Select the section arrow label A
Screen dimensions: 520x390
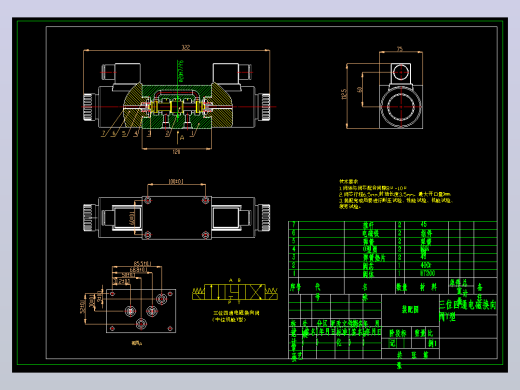pyautogui.click(x=182, y=137)
